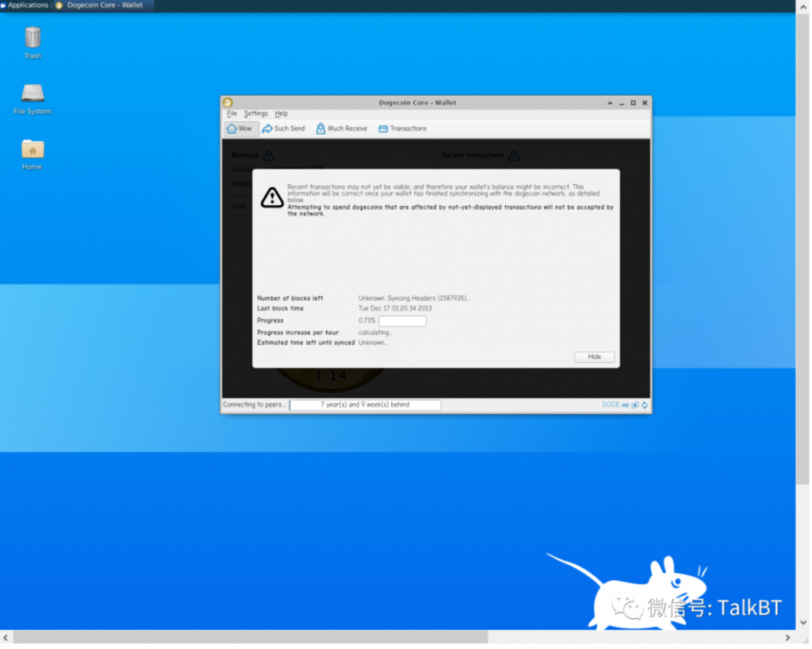
Task: Click the Dogecoin coin icon in the title bar
Action: pyautogui.click(x=228, y=102)
